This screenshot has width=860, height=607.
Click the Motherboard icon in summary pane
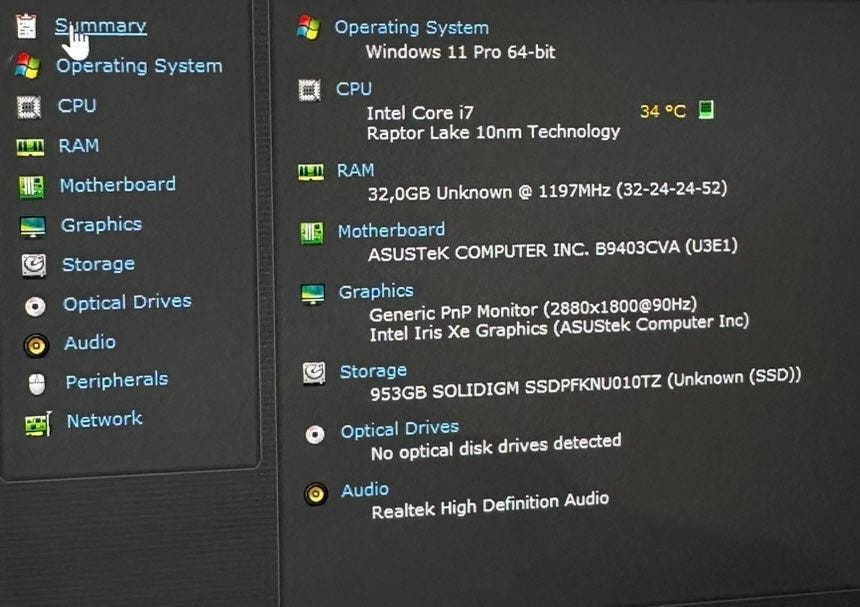click(x=312, y=234)
